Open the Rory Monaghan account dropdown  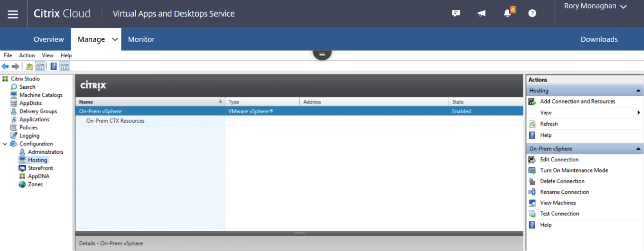point(595,6)
